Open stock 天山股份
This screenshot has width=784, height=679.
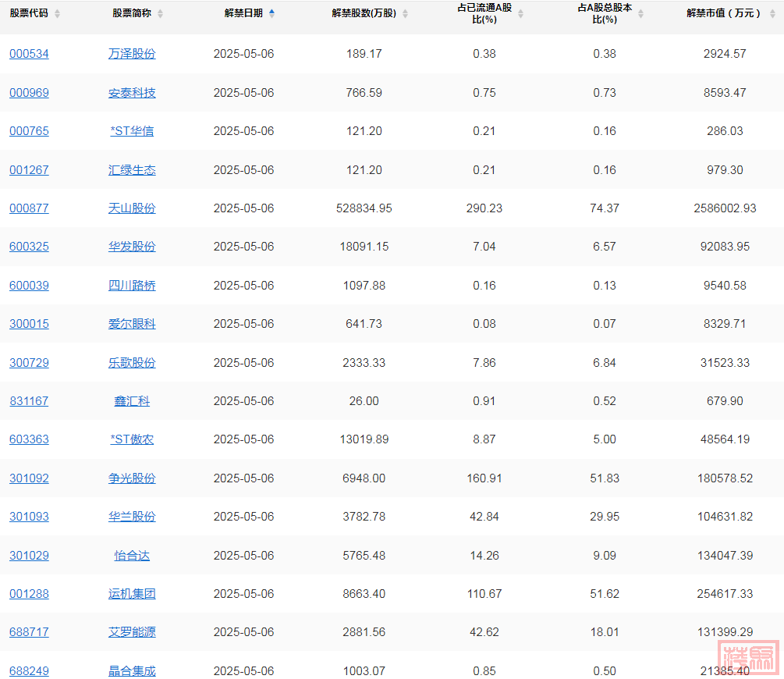pos(132,208)
